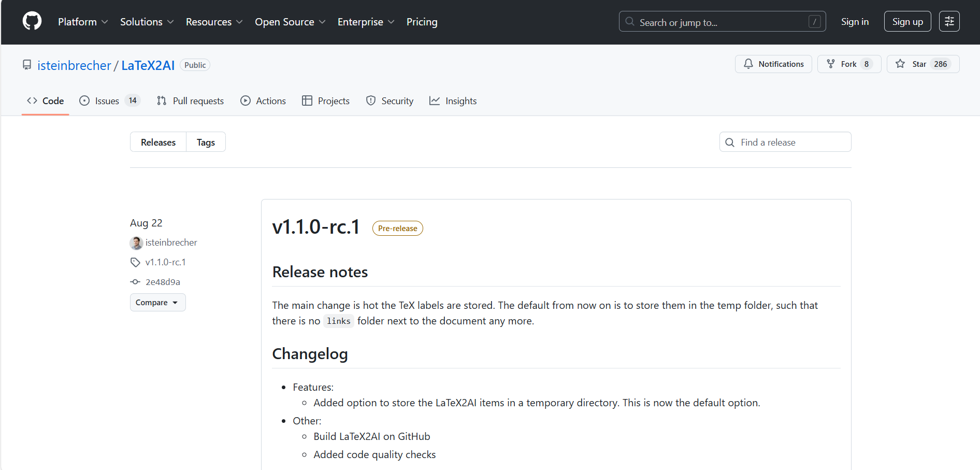Open the LaTeX2AI repository link

click(148, 65)
